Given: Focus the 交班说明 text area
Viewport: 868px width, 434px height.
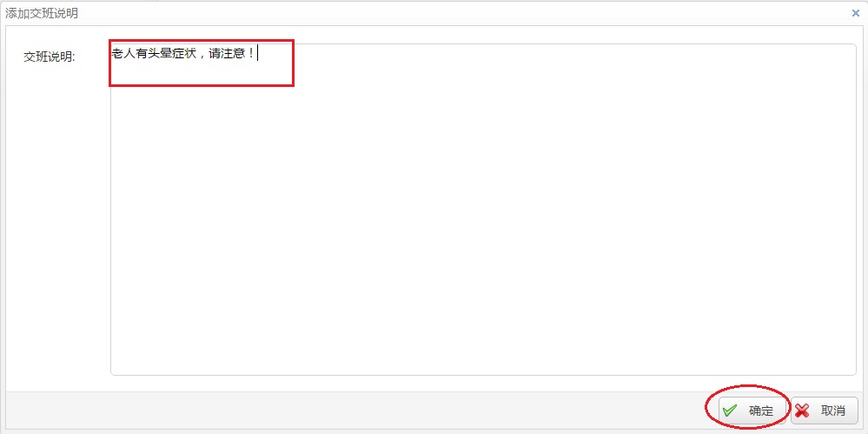Looking at the screenshot, I should pyautogui.click(x=483, y=210).
